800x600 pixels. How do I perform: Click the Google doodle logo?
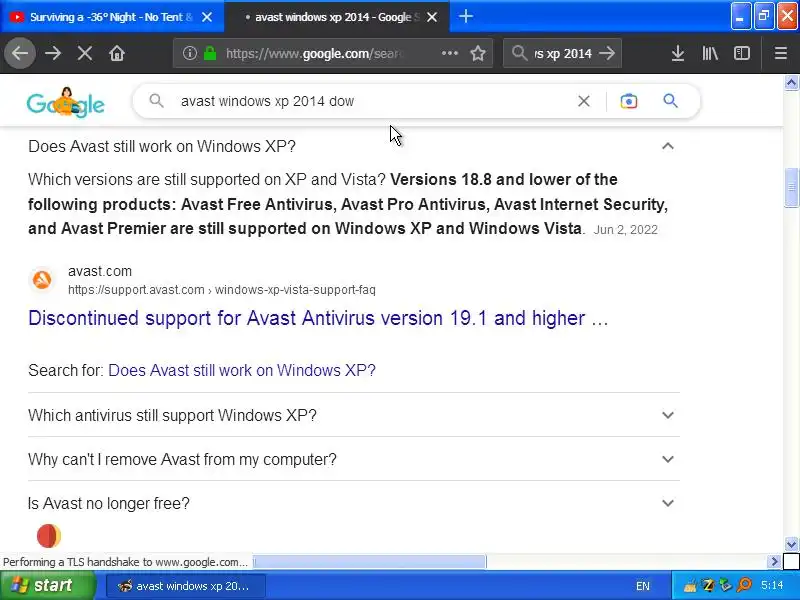[x=65, y=102]
